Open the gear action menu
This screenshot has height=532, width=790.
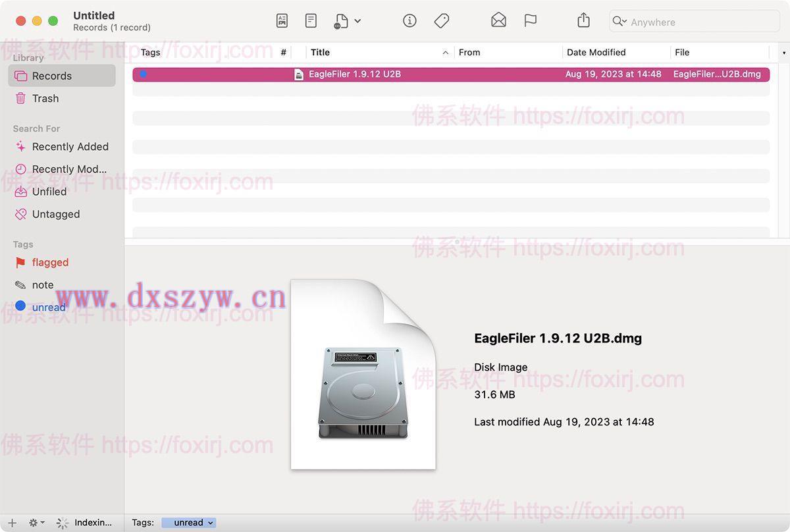[36, 523]
